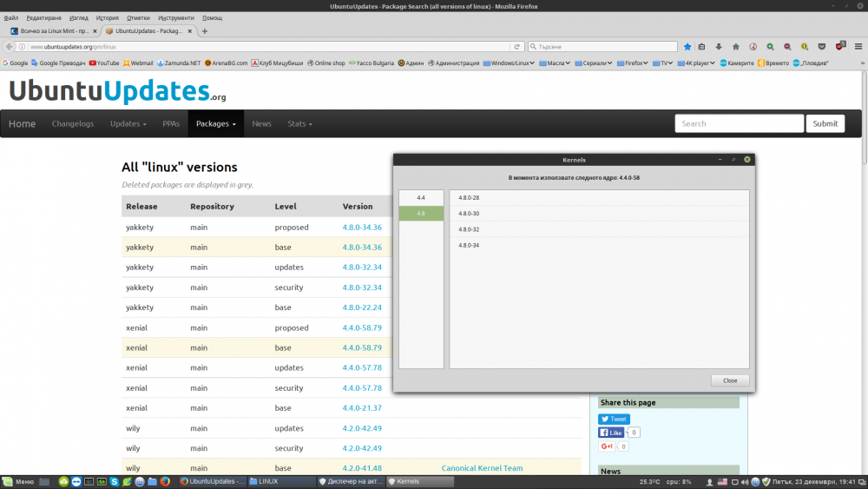The width and height of the screenshot is (868, 489).
Task: Open the Firefox hamburger menu
Action: (858, 47)
